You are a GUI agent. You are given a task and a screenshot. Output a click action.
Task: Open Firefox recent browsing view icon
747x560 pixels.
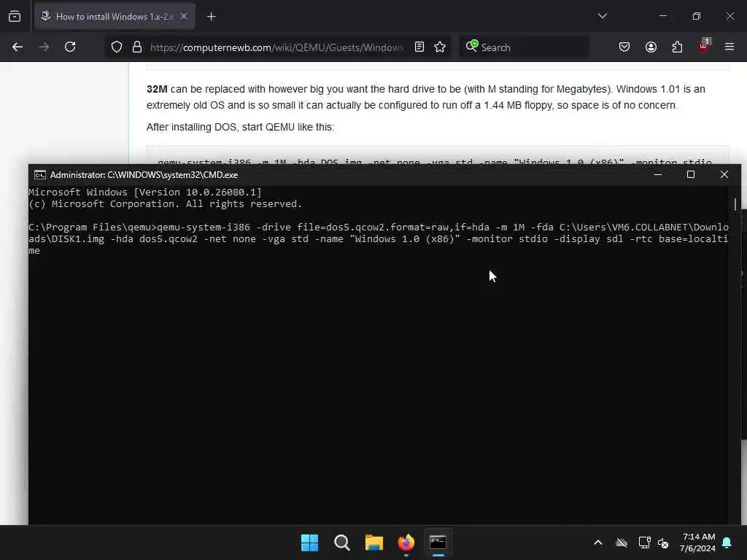coord(15,17)
